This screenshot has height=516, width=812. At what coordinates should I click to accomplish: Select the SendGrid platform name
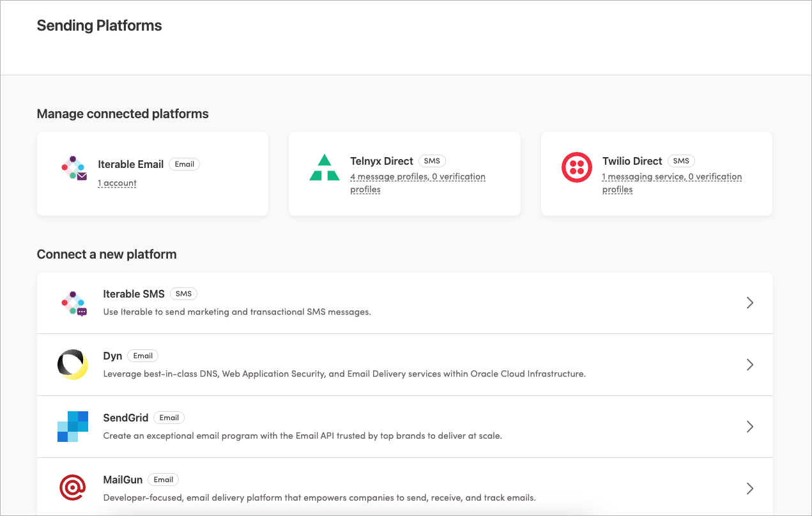126,418
